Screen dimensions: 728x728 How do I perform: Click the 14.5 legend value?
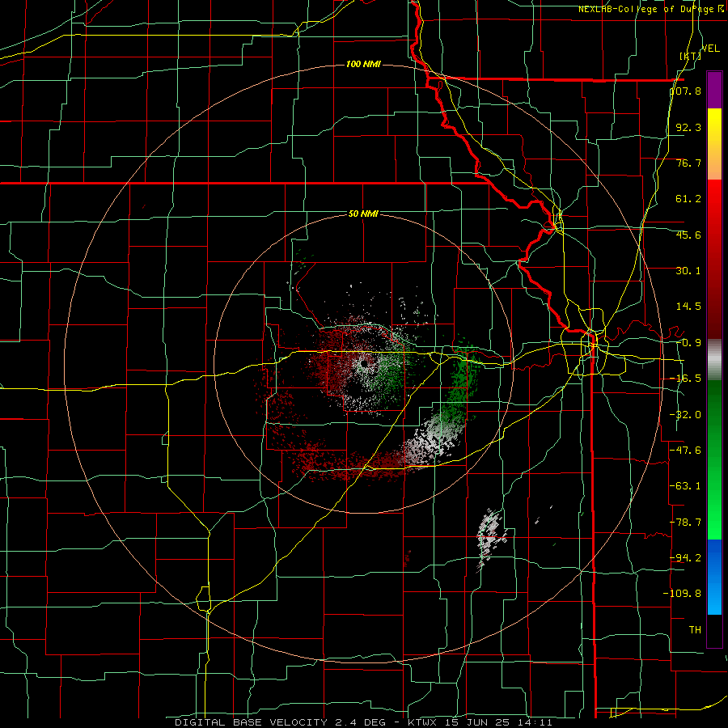[688, 307]
